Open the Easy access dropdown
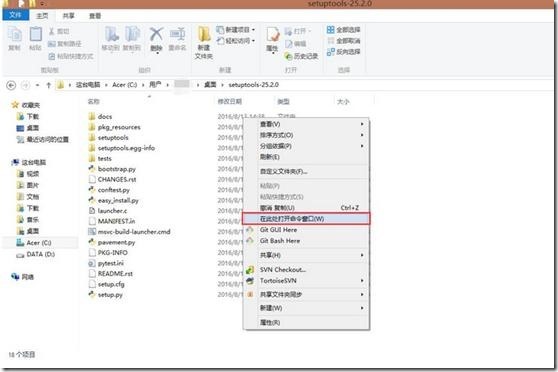The image size is (558, 372). [x=236, y=41]
